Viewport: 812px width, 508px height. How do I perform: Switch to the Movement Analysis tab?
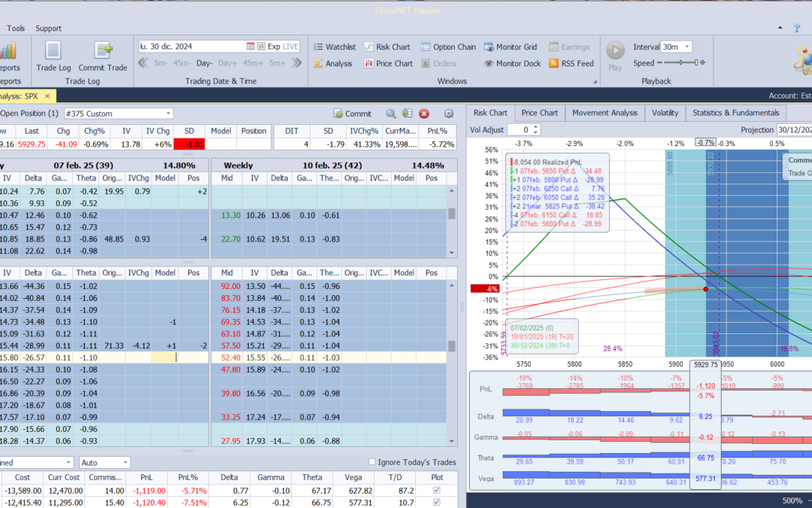604,112
